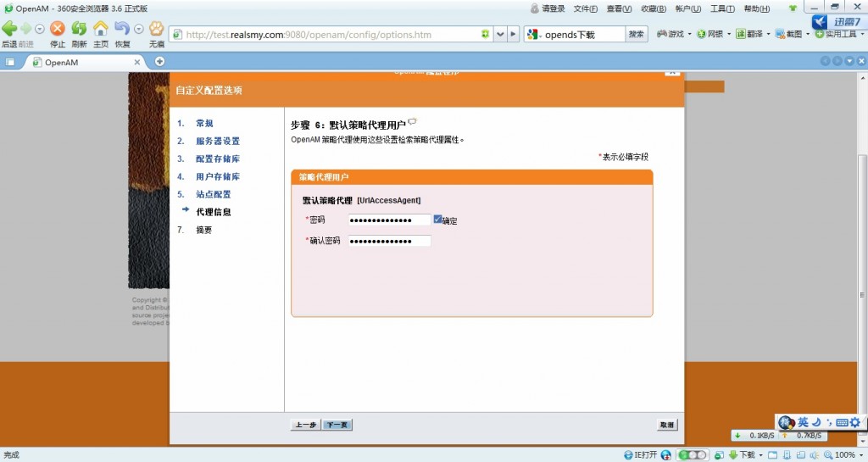Click the help bubble icon beside step 6 title

413,122
